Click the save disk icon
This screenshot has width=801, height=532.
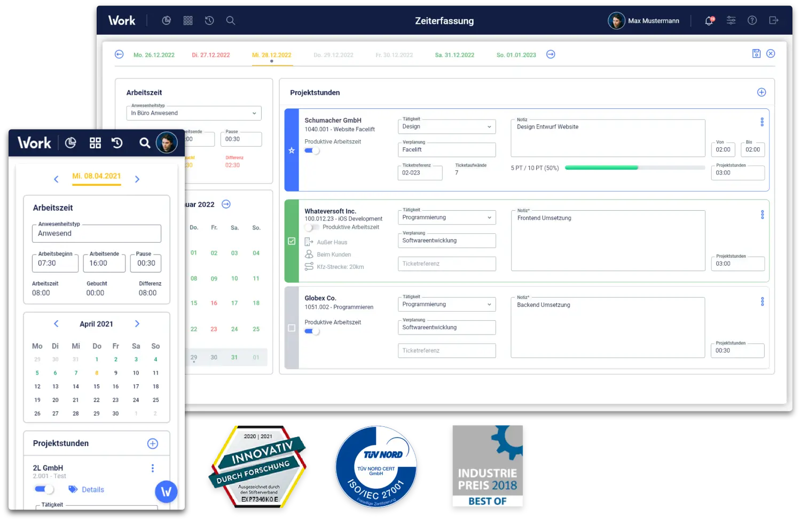point(757,53)
